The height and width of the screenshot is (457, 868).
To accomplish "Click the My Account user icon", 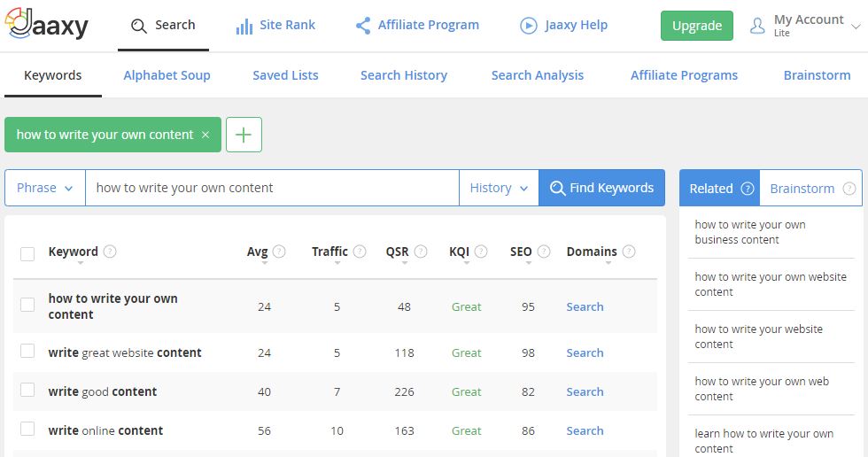I will tap(757, 26).
